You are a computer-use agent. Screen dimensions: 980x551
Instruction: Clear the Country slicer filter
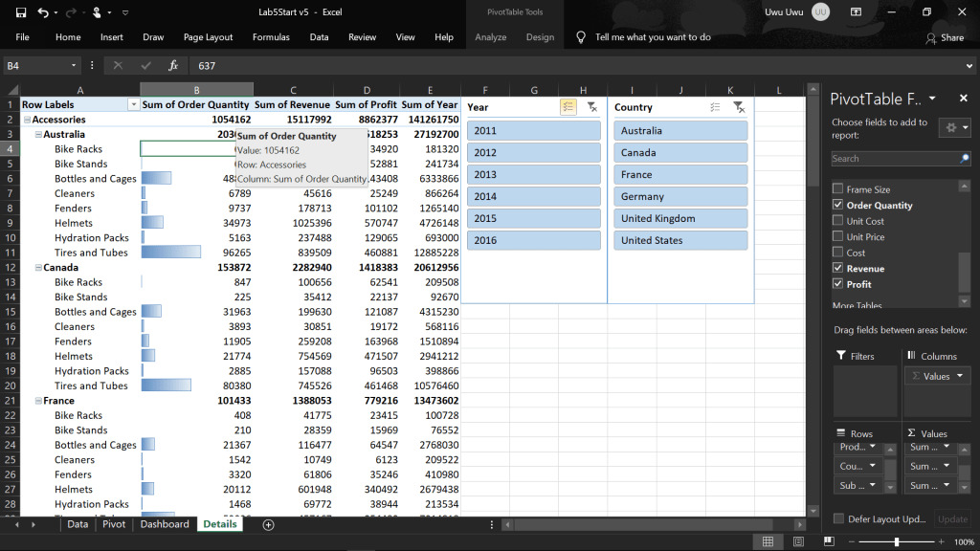[739, 107]
